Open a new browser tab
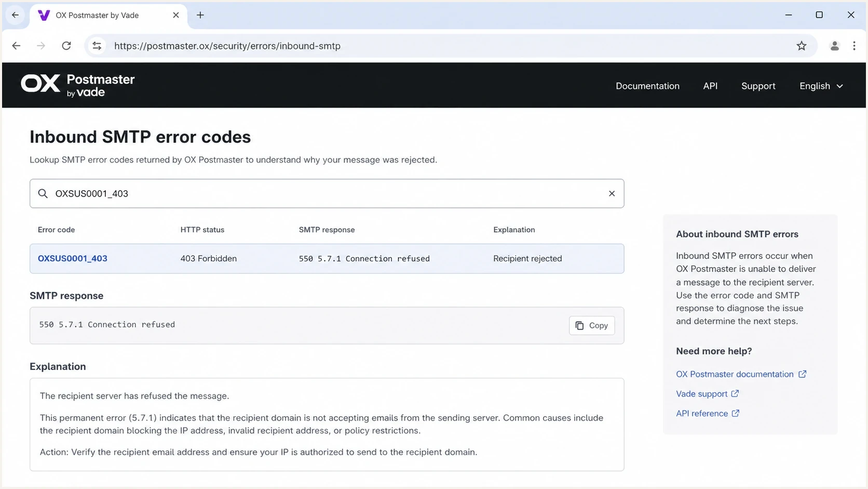The width and height of the screenshot is (868, 489). (x=200, y=15)
